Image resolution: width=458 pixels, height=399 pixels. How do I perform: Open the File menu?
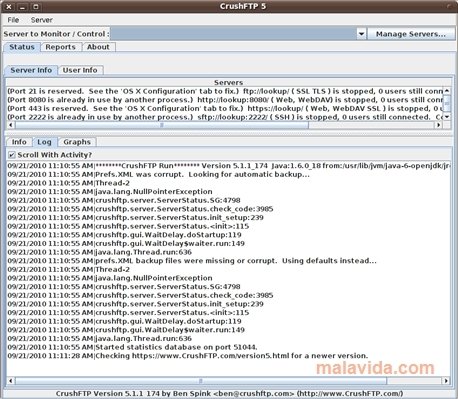click(13, 20)
